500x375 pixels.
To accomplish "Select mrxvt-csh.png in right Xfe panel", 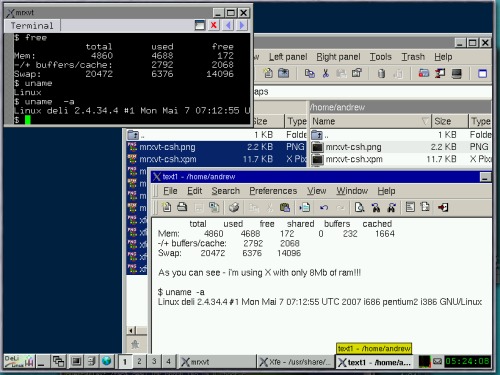I will click(401, 147).
